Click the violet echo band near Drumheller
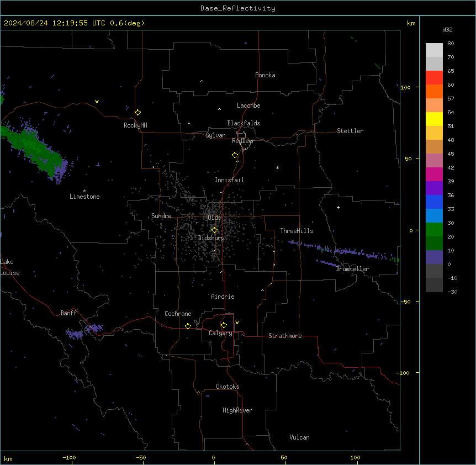 (x=343, y=251)
